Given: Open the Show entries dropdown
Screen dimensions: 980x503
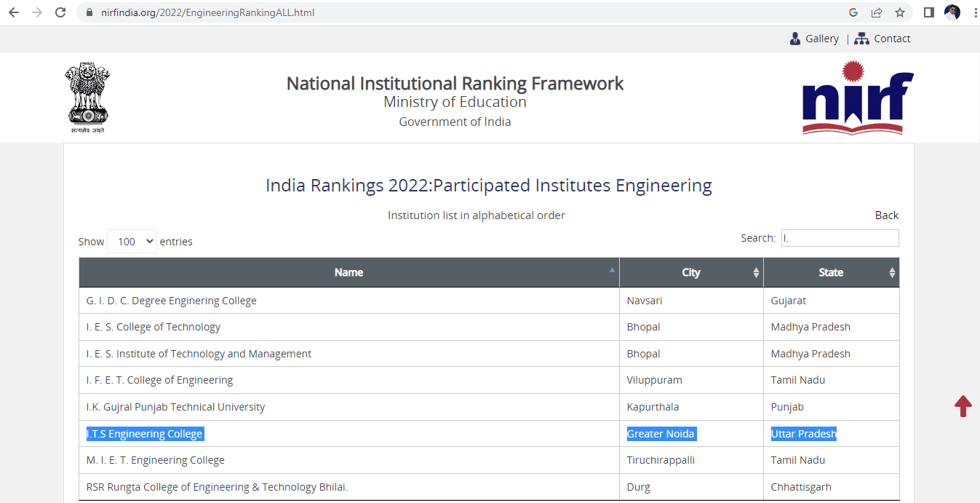Looking at the screenshot, I should [132, 242].
